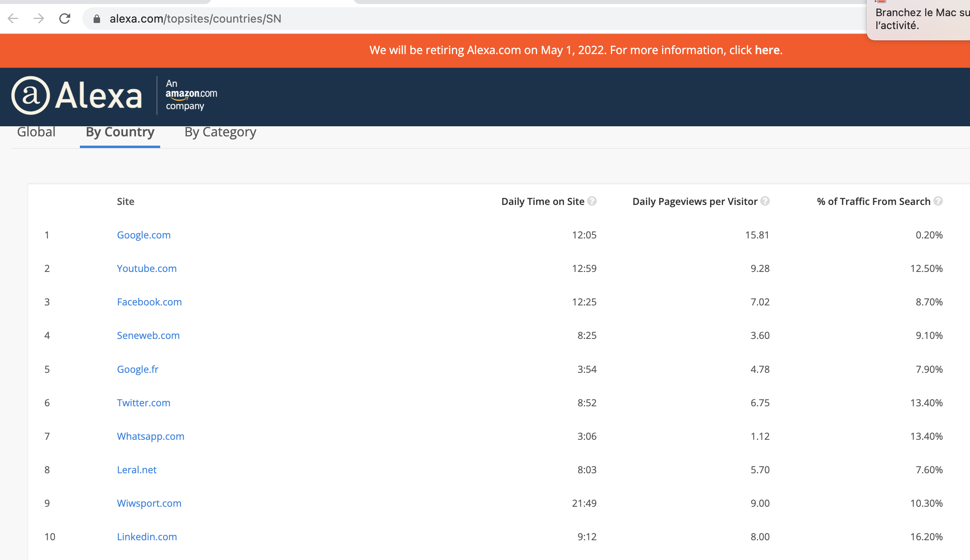
Task: Click the 3:54 time value for Google.fr
Action: coord(587,369)
